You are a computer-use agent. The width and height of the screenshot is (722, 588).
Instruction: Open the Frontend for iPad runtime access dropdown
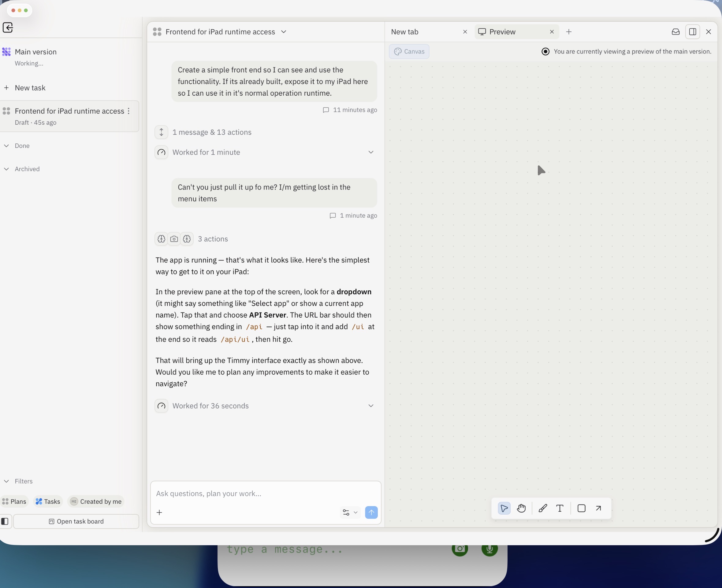pos(284,32)
